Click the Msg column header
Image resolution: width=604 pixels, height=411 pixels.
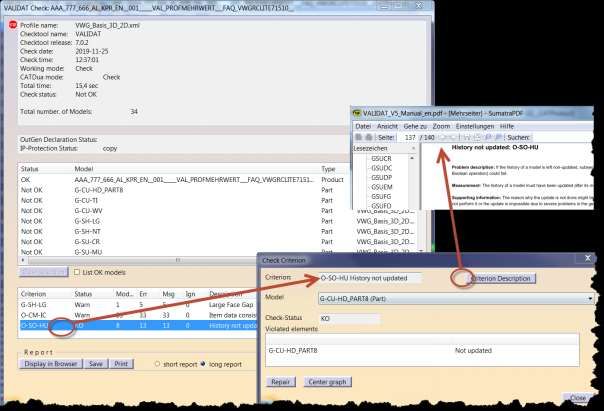click(x=168, y=294)
